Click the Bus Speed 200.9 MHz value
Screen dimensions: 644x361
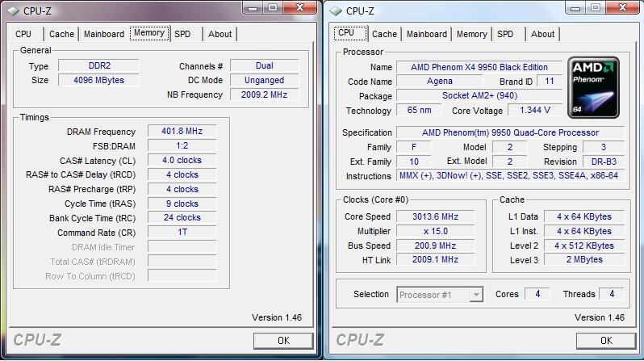point(435,246)
